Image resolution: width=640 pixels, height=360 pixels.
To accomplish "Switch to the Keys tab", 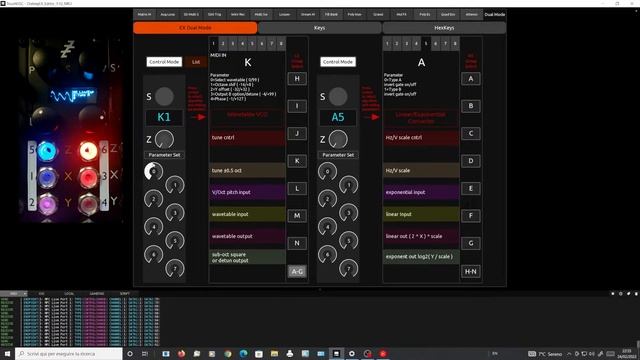I will [x=320, y=28].
